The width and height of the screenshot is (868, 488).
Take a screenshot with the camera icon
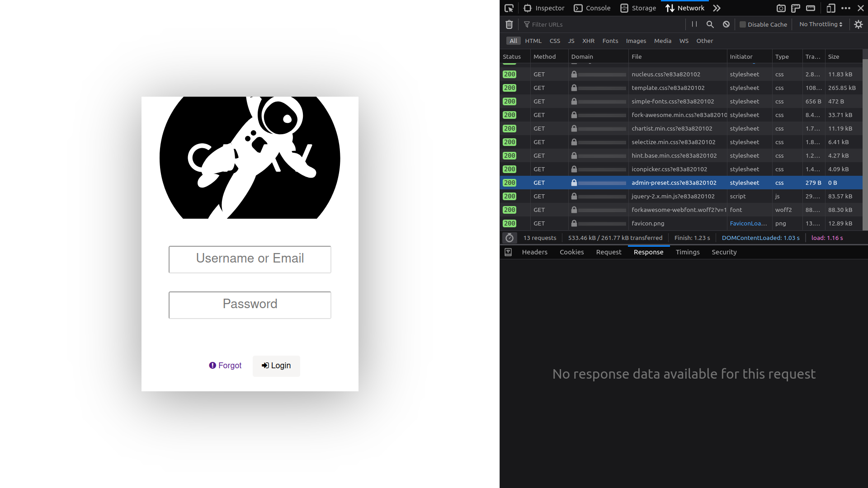[x=781, y=8]
